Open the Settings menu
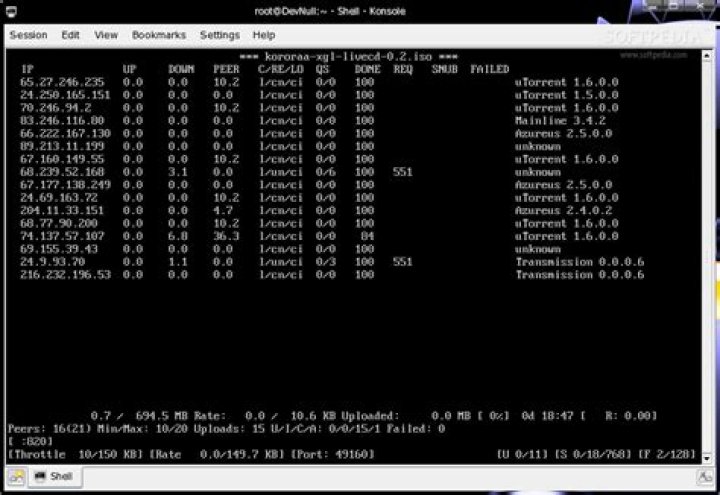 point(220,35)
